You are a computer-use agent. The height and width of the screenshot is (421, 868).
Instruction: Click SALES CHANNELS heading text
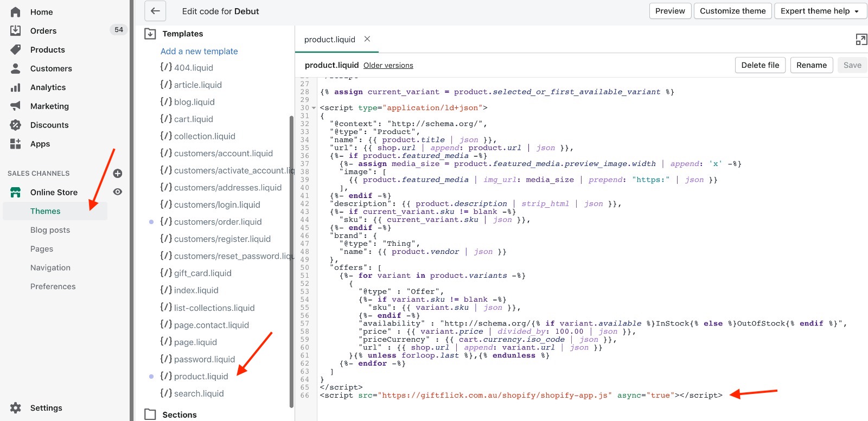tap(39, 174)
